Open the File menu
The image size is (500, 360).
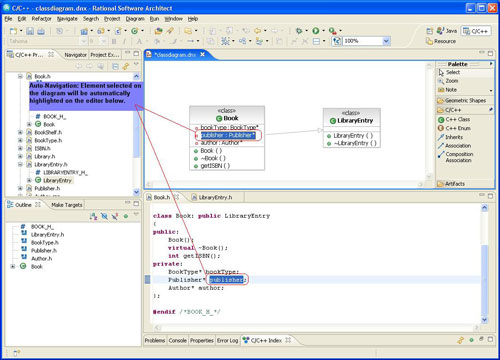point(8,19)
